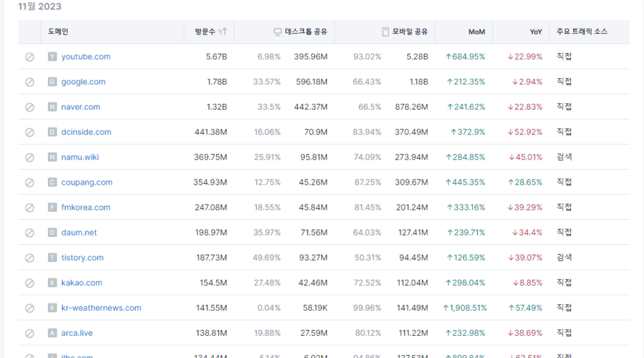Click the mobile phone icon in header
This screenshot has height=358, width=644.
click(385, 32)
